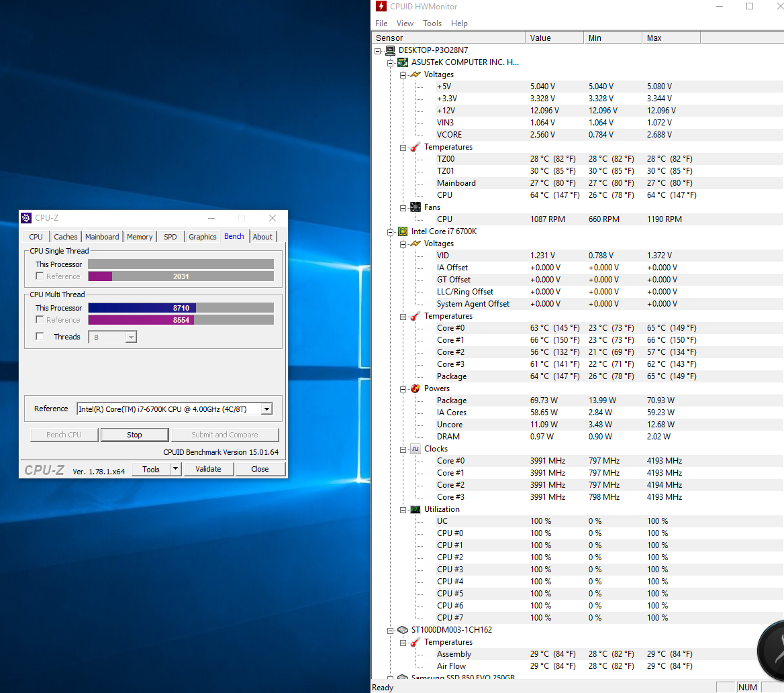Click the Close button in CPU-Z
784x693 pixels.
[x=260, y=469]
